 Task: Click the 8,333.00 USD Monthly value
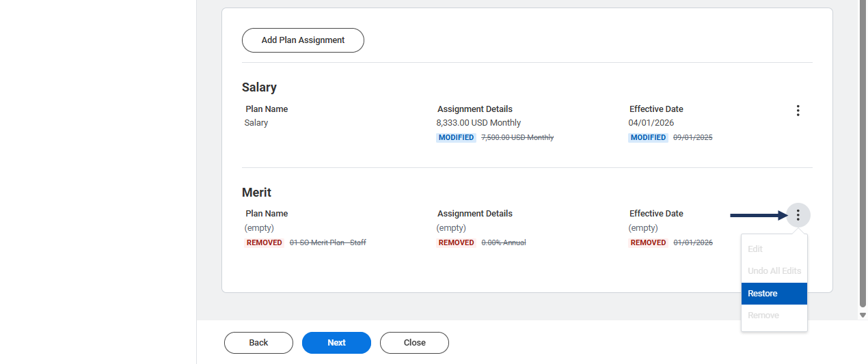point(478,123)
